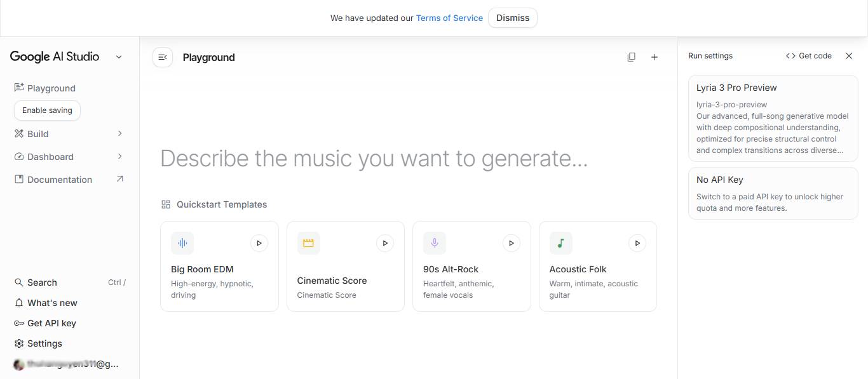Enable saving for the playground
Image resolution: width=868 pixels, height=379 pixels.
pyautogui.click(x=46, y=110)
